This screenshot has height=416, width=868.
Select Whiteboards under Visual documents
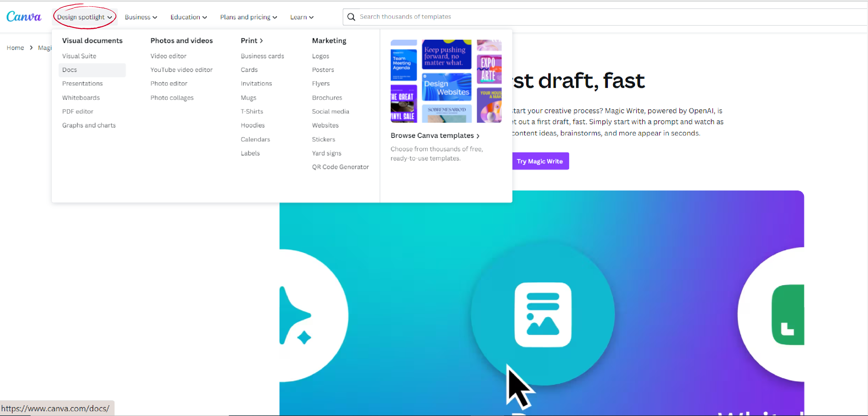coord(81,97)
